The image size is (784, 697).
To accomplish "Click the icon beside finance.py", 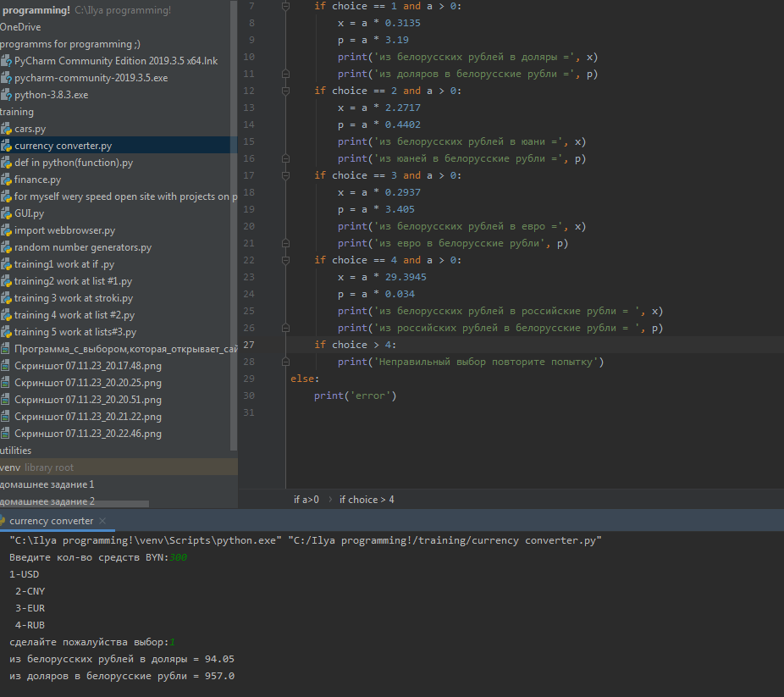I will [x=6, y=180].
